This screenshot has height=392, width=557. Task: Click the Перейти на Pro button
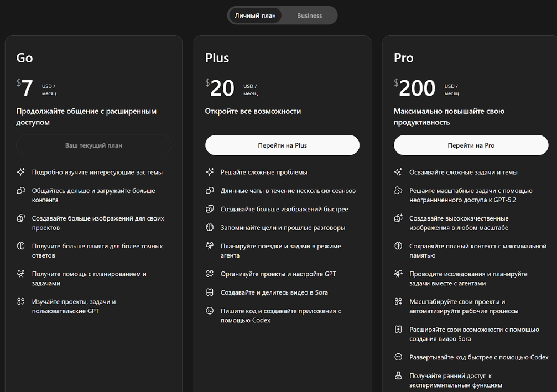click(471, 145)
